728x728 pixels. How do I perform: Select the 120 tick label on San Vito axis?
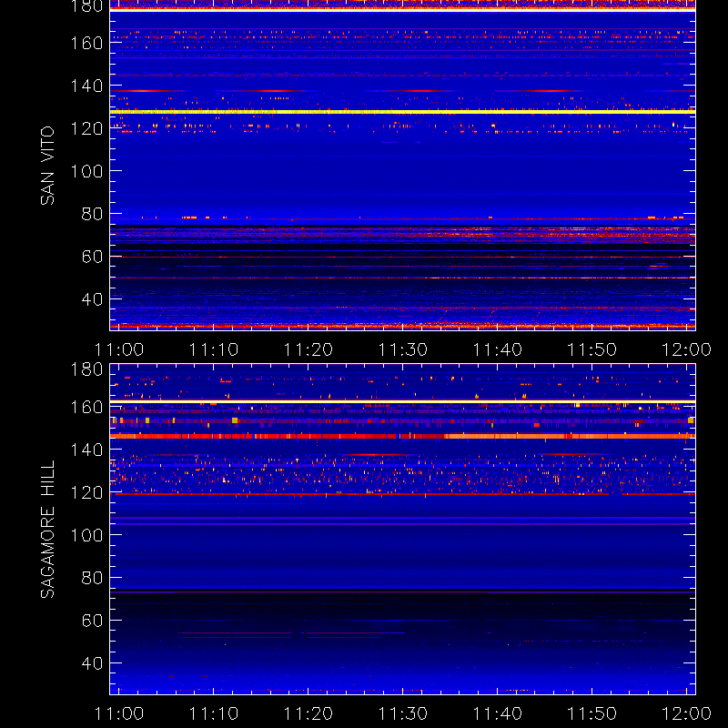86,128
